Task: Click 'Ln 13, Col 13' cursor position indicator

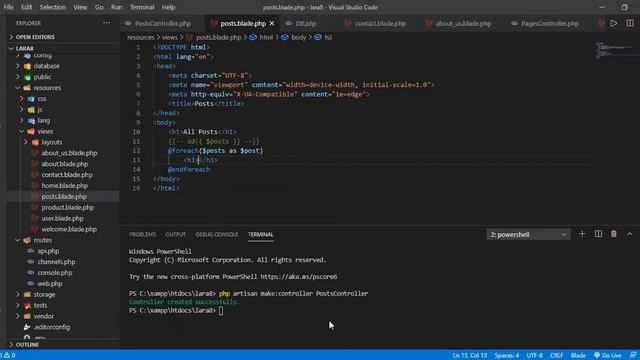Action: (470, 355)
